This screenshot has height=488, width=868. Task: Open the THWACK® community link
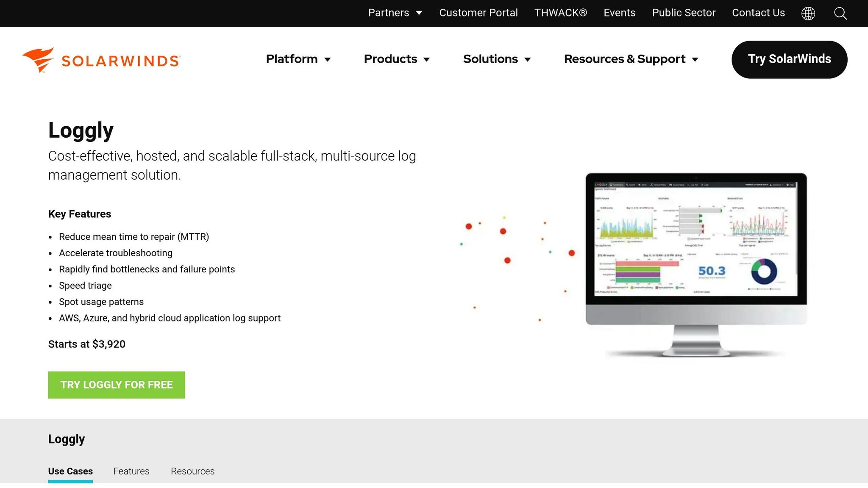[x=560, y=13]
